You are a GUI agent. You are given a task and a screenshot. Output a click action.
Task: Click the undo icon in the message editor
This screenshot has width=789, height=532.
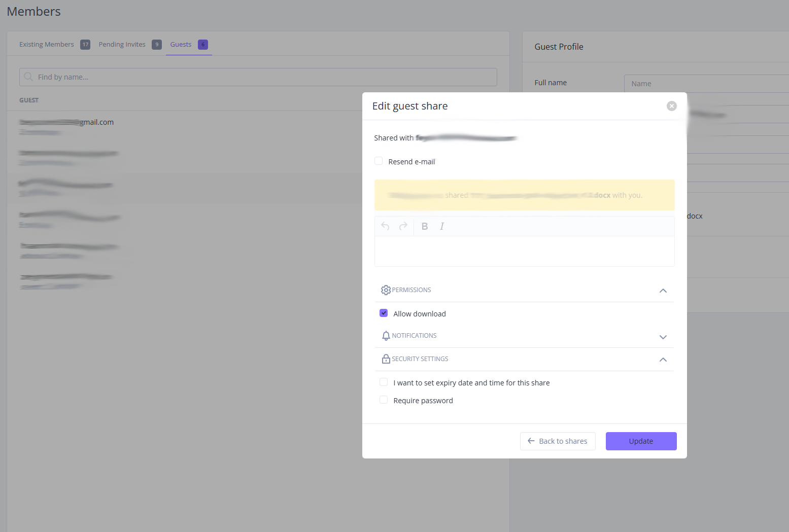tap(385, 226)
